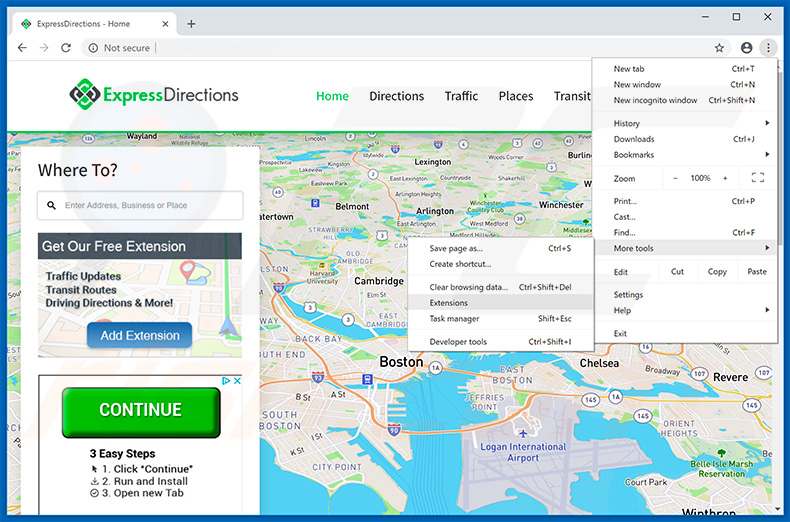790x522 pixels.
Task: Bookmark this page with the star icon
Action: (x=719, y=48)
